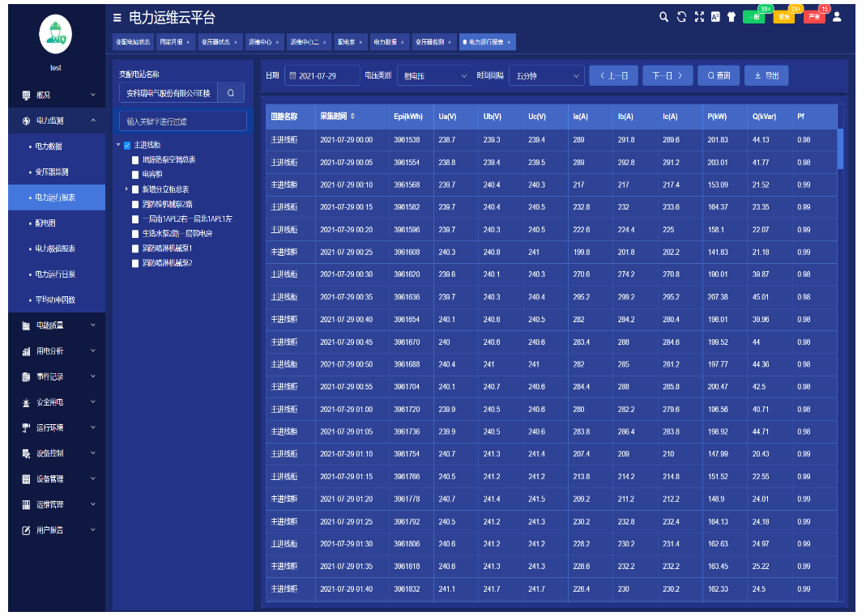Click the 导出 export button
This screenshot has width=866, height=616.
pyautogui.click(x=766, y=76)
